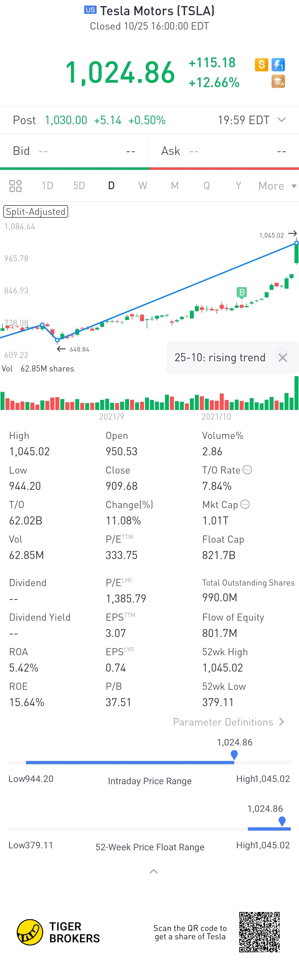Tap the ROE value 15.64%
299x980 pixels.
(x=27, y=702)
